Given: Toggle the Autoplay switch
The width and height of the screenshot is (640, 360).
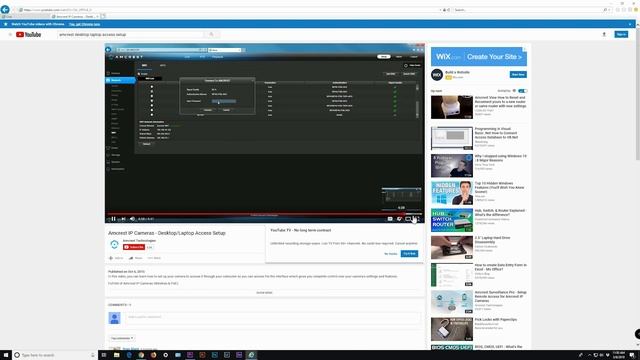Looking at the screenshot, I should point(522,91).
